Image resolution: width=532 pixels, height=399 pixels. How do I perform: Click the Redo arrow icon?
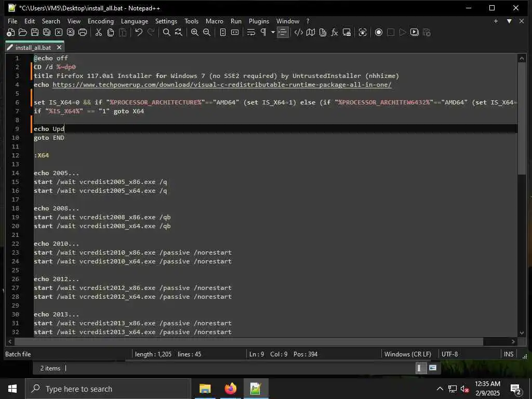151,33
